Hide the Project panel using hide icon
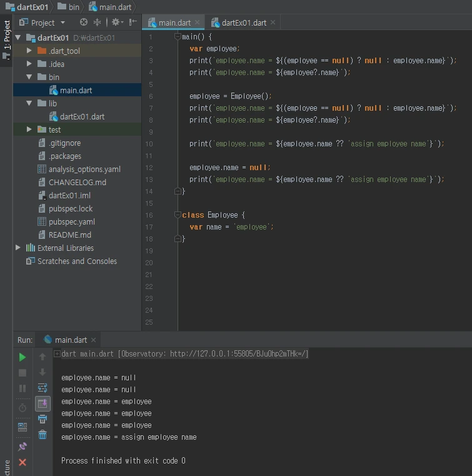The width and height of the screenshot is (472, 476). point(133,23)
